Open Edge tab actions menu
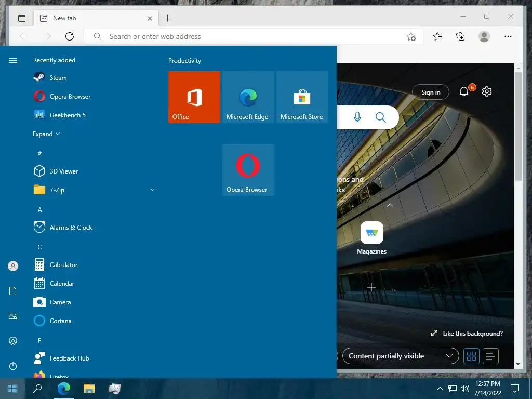 tap(22, 18)
